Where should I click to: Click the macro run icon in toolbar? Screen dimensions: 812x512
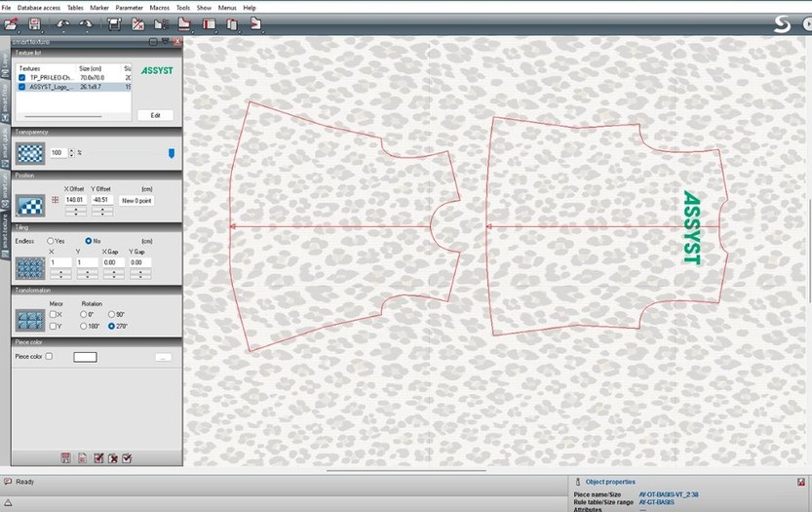coord(255,23)
